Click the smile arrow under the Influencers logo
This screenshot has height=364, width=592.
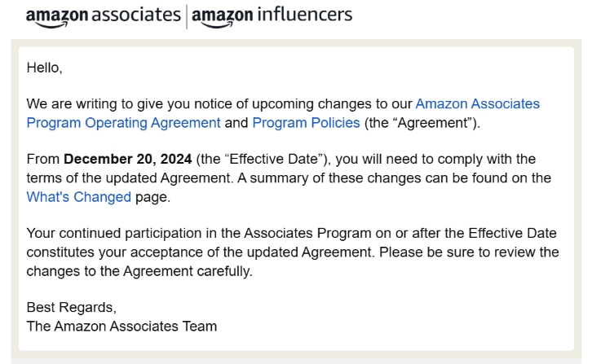218,25
